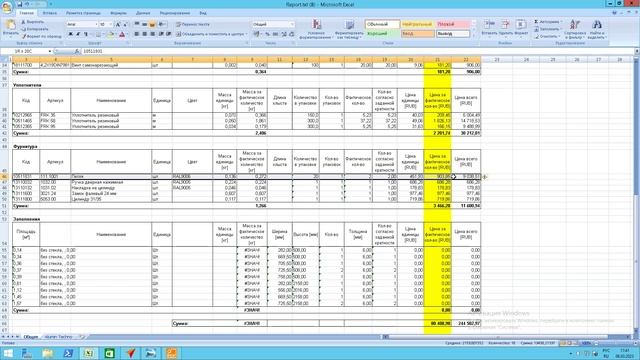Toggle middle vertical alignment

144,24
